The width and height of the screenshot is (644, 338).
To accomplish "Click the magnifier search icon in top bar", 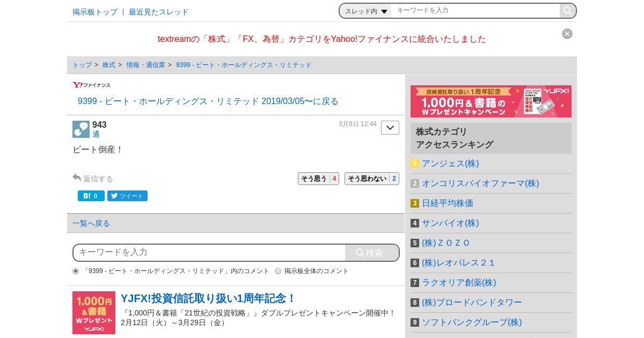I will coord(567,11).
